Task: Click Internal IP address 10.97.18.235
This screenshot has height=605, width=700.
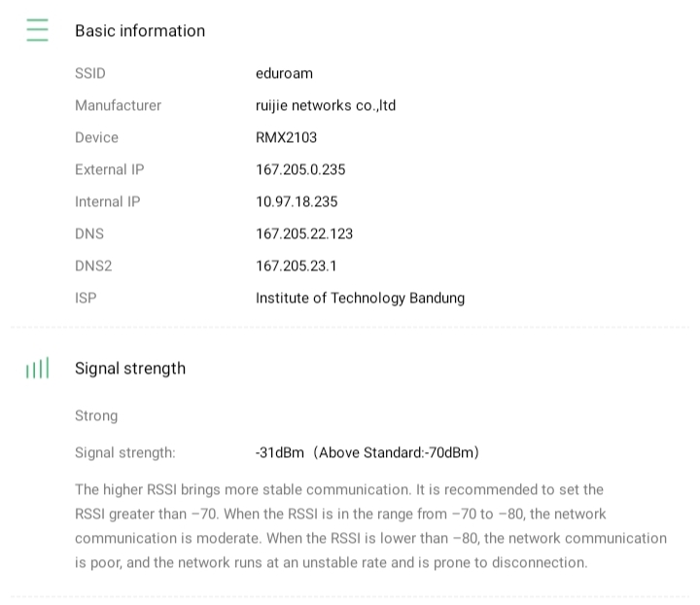Action: [297, 202]
